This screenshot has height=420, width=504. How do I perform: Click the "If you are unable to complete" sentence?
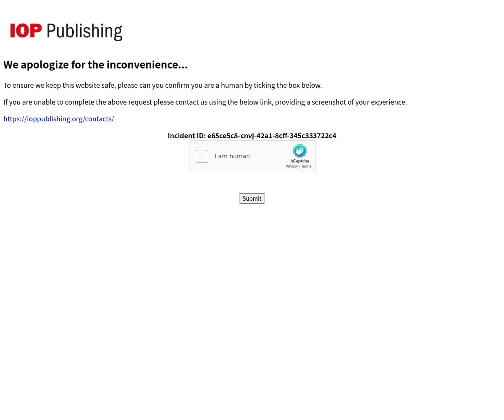pos(205,102)
